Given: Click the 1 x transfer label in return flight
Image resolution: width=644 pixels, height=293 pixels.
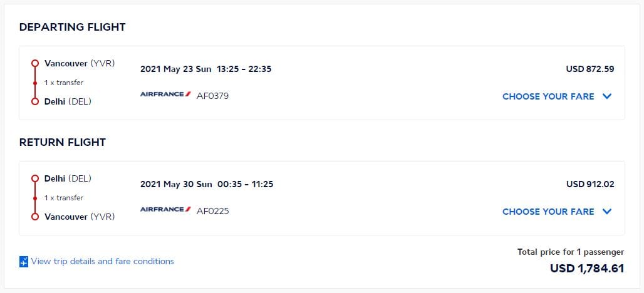Looking at the screenshot, I should [x=64, y=198].
